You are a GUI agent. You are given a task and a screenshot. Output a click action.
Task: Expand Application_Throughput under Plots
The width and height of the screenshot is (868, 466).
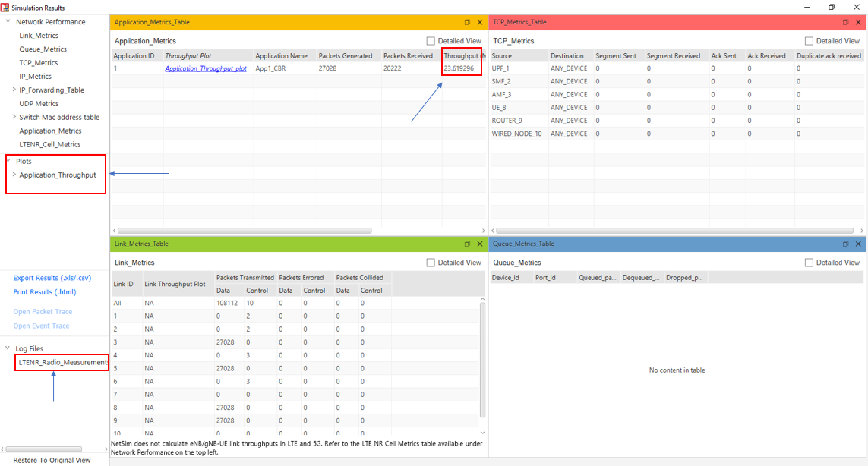(x=14, y=175)
